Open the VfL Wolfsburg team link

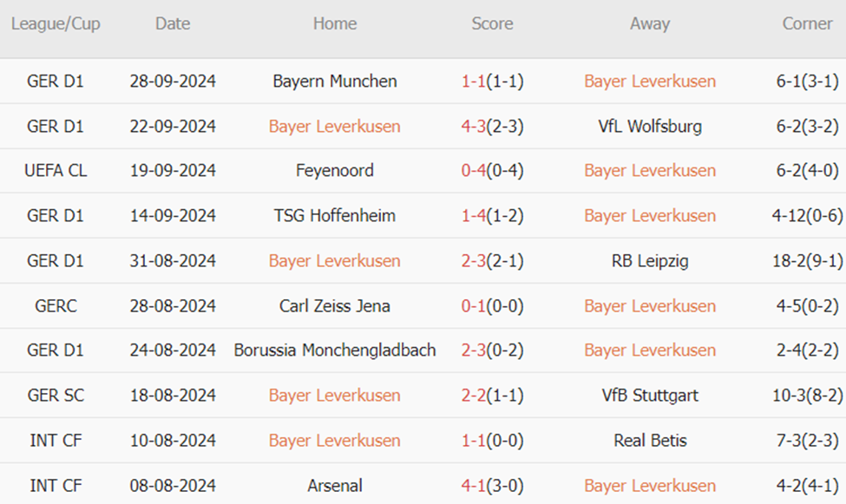[650, 127]
